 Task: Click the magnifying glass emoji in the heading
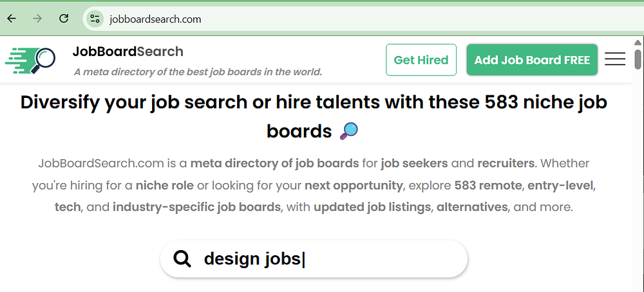click(348, 131)
